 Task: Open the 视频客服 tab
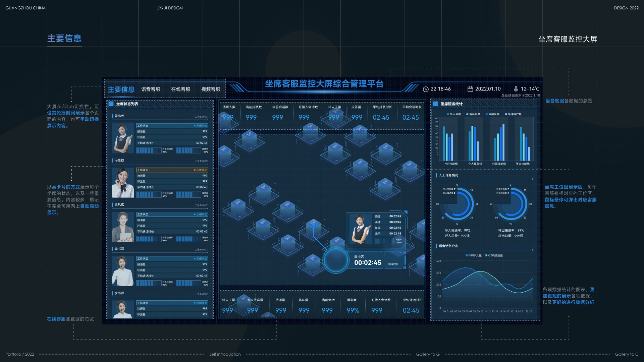coord(211,89)
